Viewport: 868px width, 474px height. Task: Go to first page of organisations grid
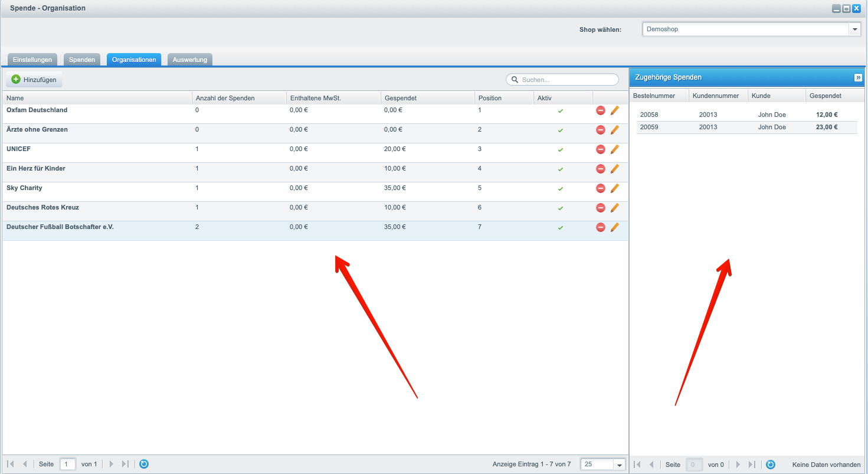(11, 464)
